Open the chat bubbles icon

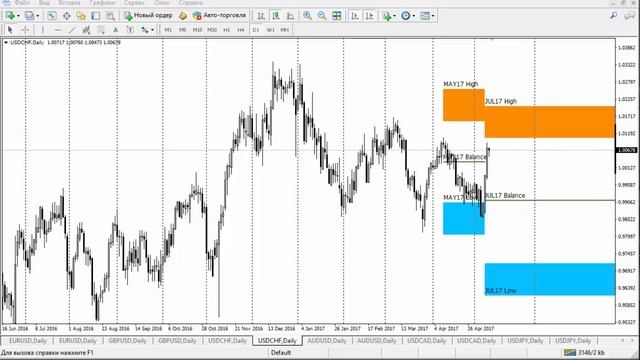[x=630, y=16]
